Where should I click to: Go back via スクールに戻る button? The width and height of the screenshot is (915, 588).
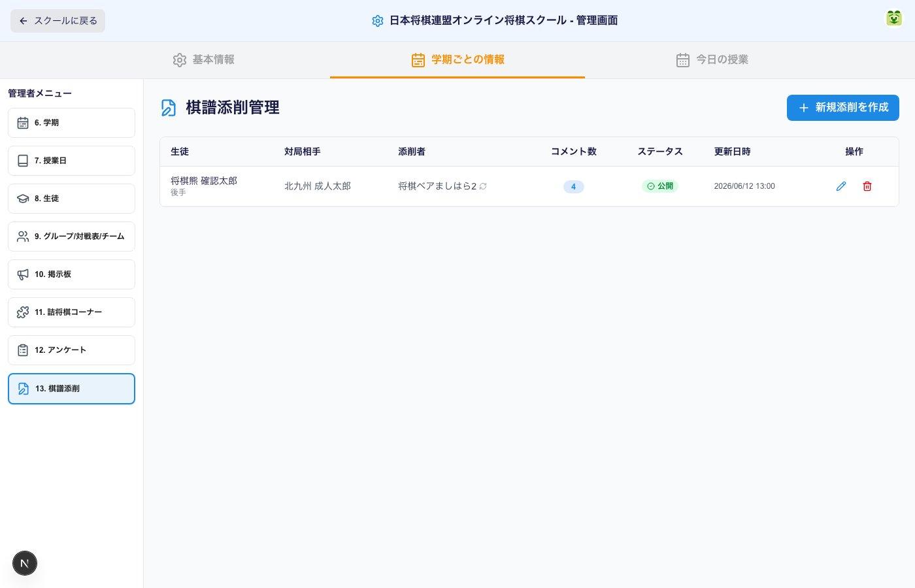(x=58, y=21)
